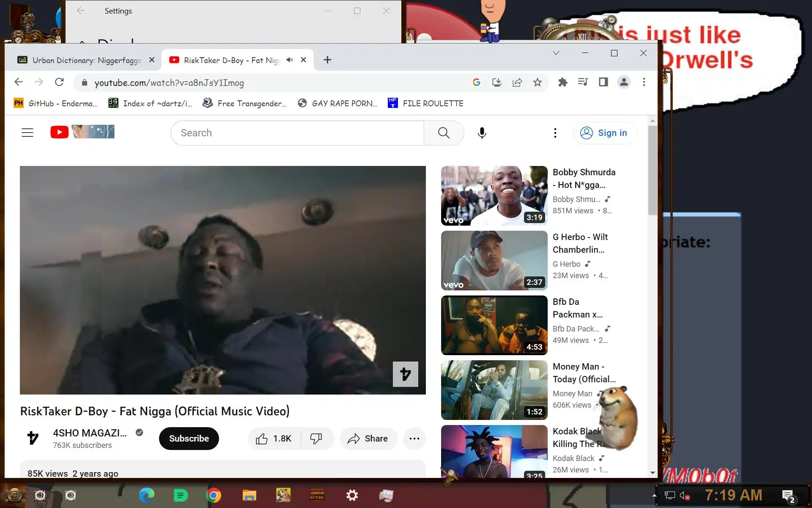Click the Sign in button
812x508 pixels.
point(604,133)
